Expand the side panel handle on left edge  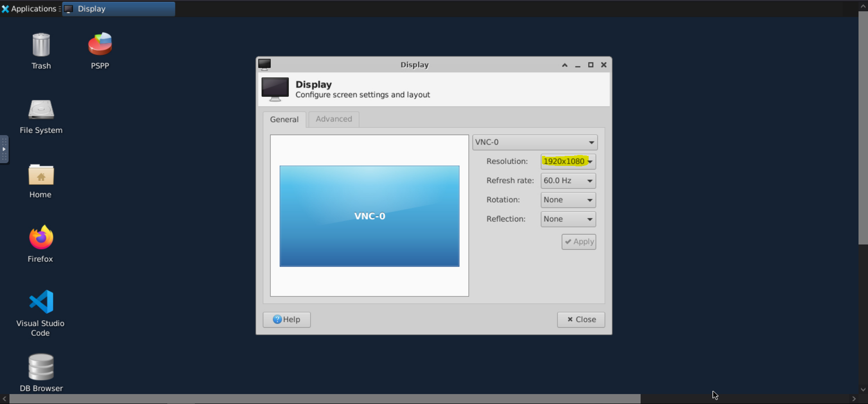pyautogui.click(x=4, y=149)
